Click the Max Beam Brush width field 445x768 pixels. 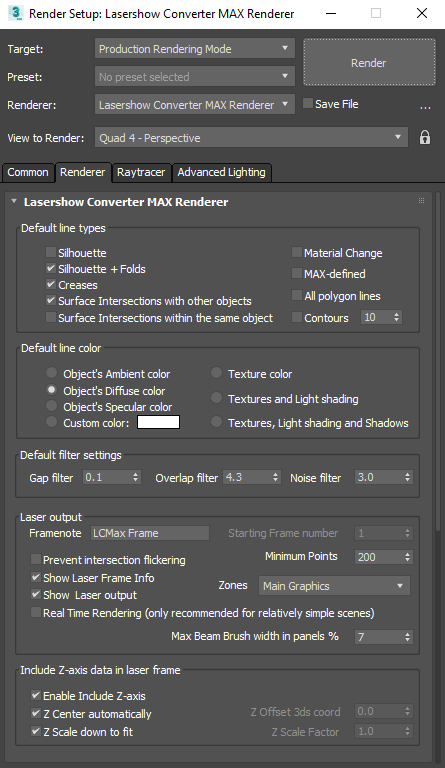pos(379,637)
